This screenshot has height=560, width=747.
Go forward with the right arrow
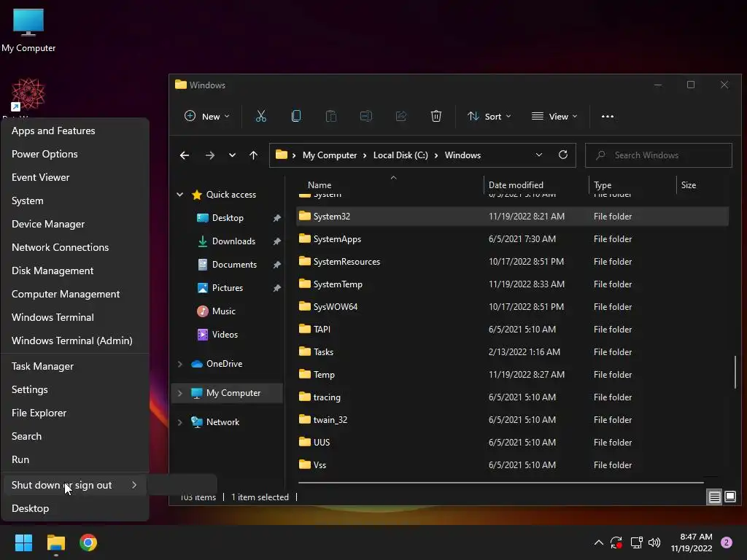tap(209, 155)
